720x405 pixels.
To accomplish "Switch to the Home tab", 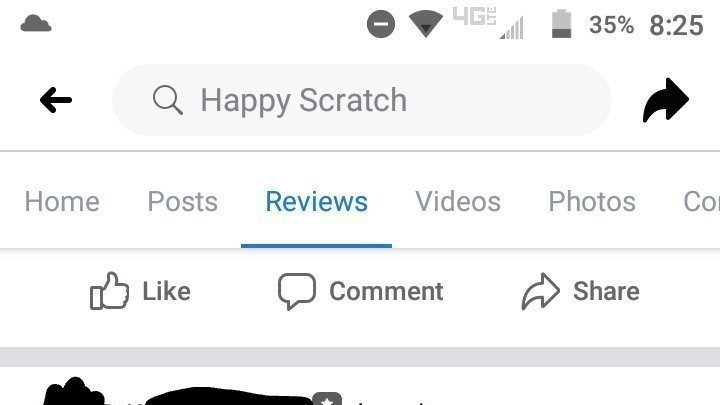I will pos(62,202).
